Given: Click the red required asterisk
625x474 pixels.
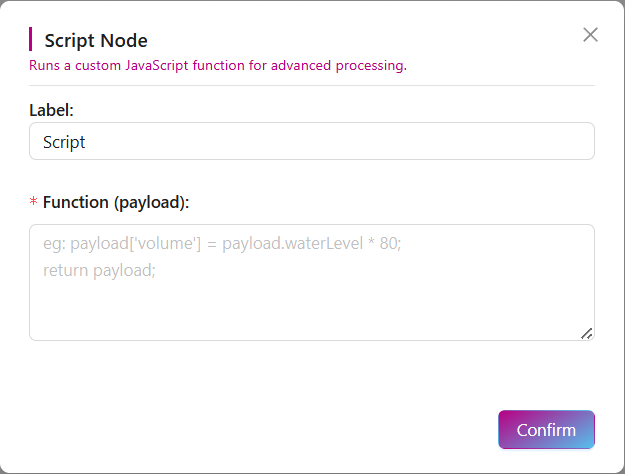Looking at the screenshot, I should point(34,203).
